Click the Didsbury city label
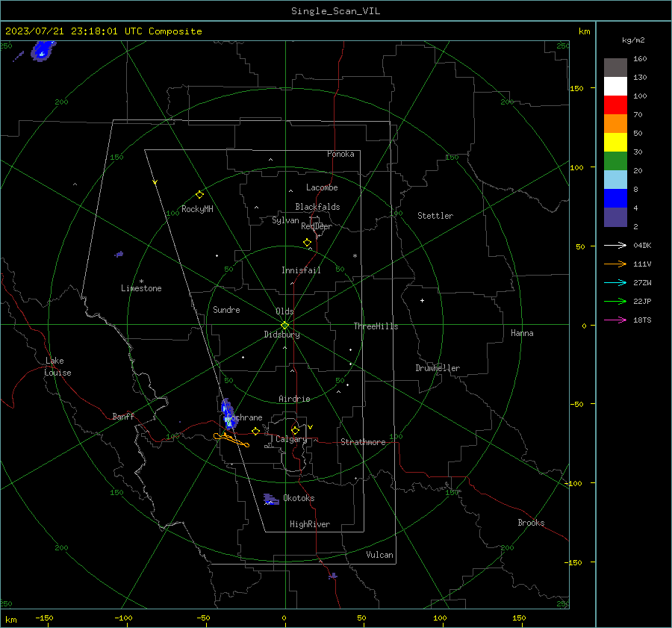The image size is (672, 628). point(281,335)
